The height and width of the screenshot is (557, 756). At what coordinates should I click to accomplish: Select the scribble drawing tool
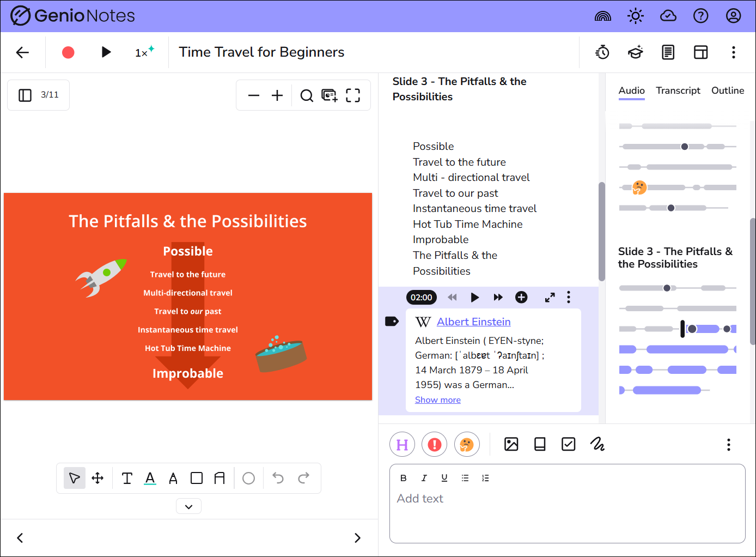[598, 445]
